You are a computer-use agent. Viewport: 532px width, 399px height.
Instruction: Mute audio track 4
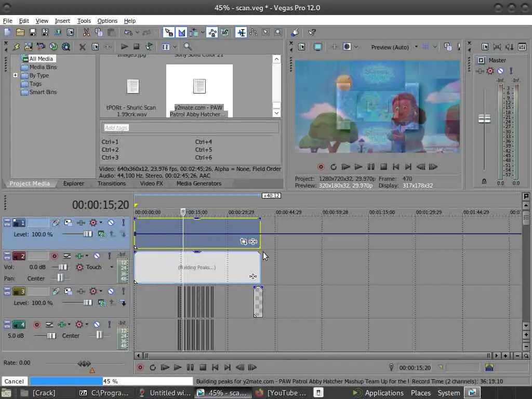[97, 325]
